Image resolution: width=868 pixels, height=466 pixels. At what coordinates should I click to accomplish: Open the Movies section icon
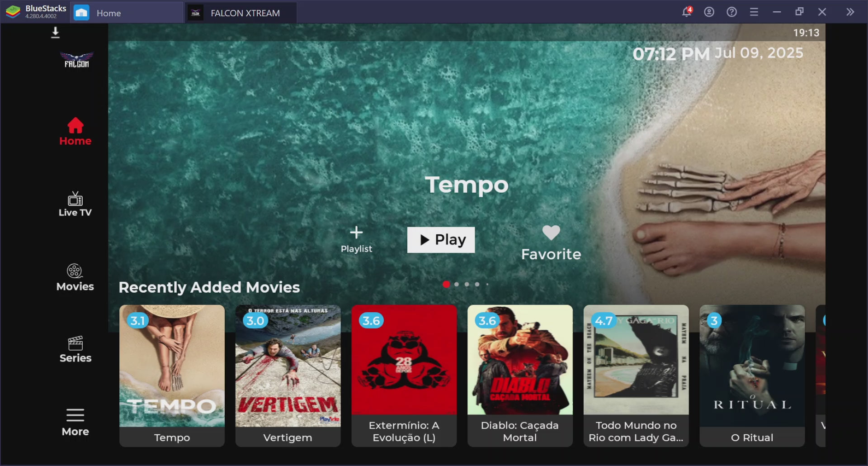click(75, 277)
